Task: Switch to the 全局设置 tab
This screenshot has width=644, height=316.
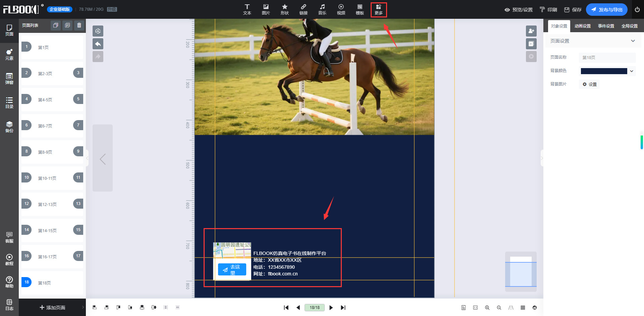Action: (629, 26)
